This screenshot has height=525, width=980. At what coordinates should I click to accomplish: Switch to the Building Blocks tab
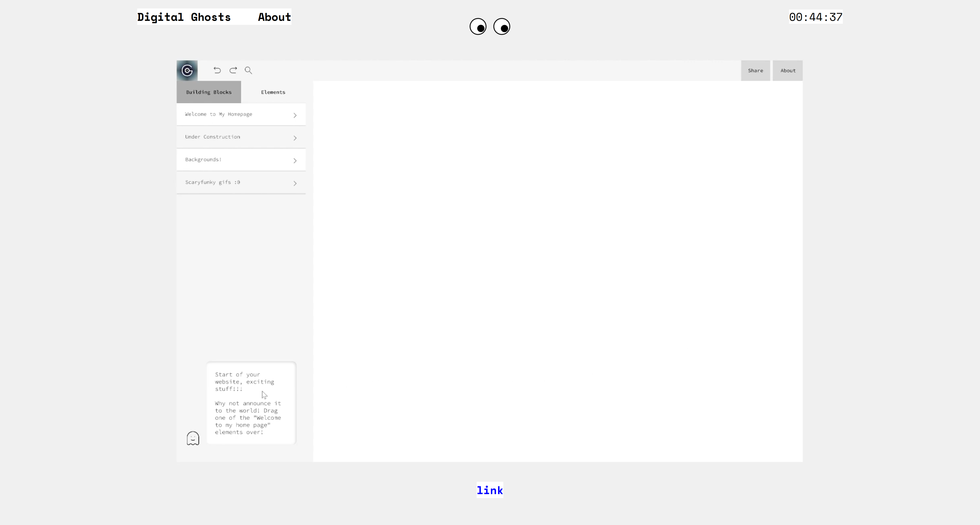[x=208, y=92]
